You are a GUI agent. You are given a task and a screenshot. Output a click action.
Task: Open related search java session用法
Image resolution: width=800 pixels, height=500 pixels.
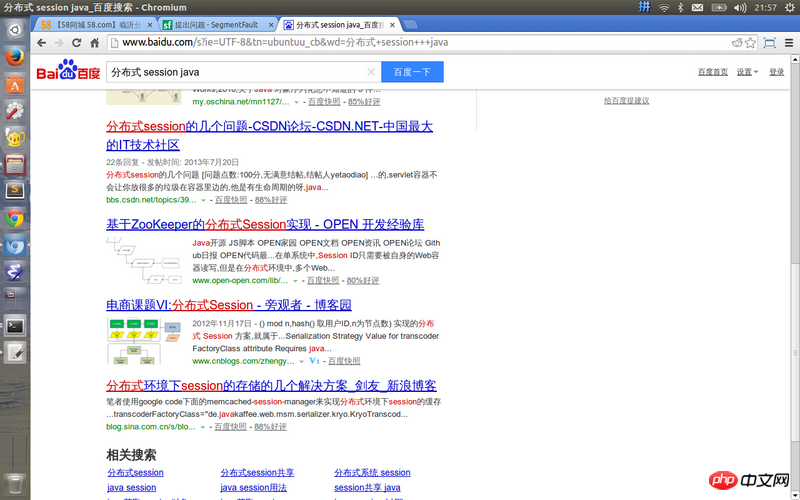[x=254, y=487]
